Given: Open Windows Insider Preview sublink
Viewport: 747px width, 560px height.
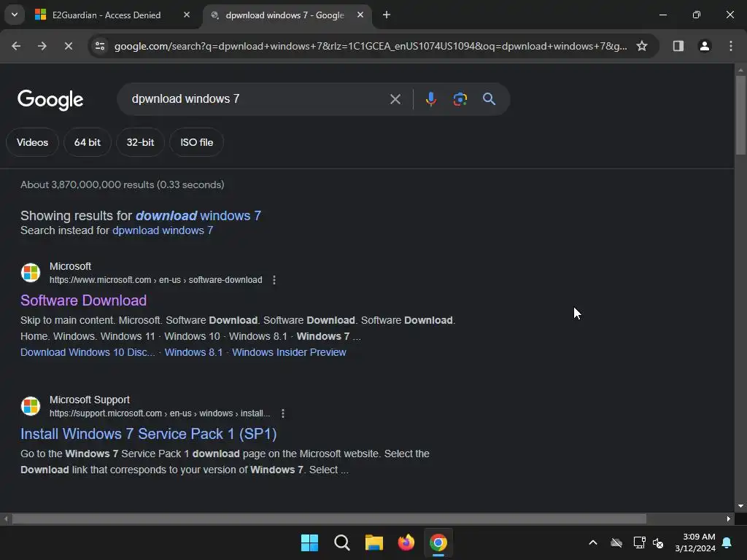Looking at the screenshot, I should click(289, 352).
